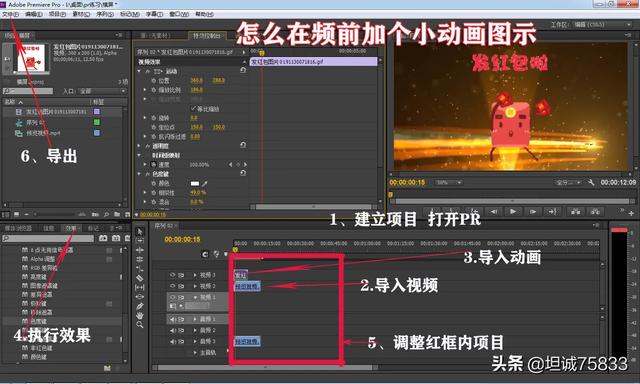The width and height of the screenshot is (640, 384).
Task: Select the 色度键 effect in Effects list
Action: (39, 322)
